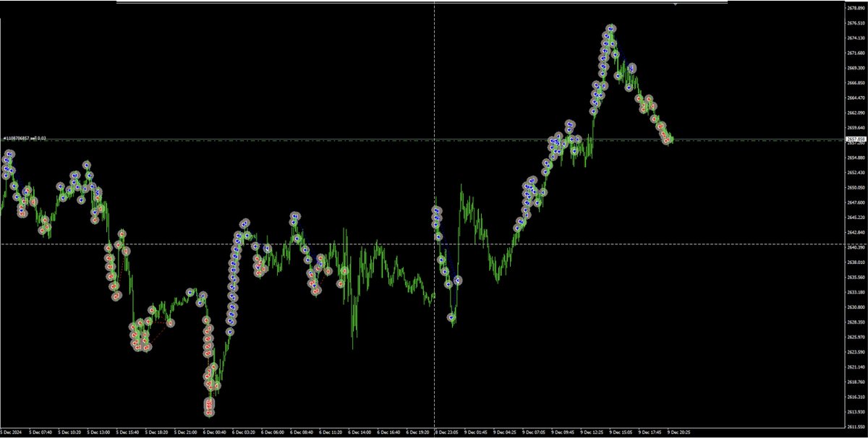Click the 2642.840 price scale label

pos(856,232)
